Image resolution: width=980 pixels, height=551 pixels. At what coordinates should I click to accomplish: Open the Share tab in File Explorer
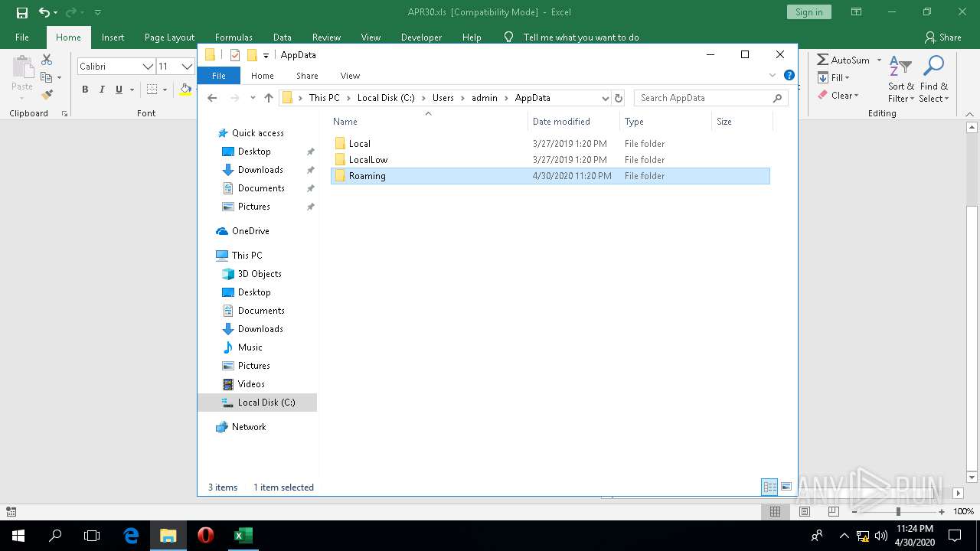tap(307, 76)
